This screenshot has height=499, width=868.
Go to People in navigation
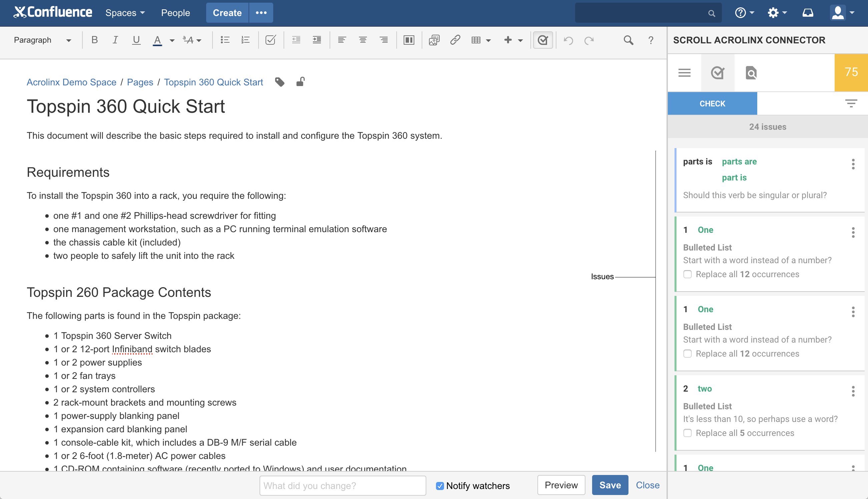click(175, 13)
